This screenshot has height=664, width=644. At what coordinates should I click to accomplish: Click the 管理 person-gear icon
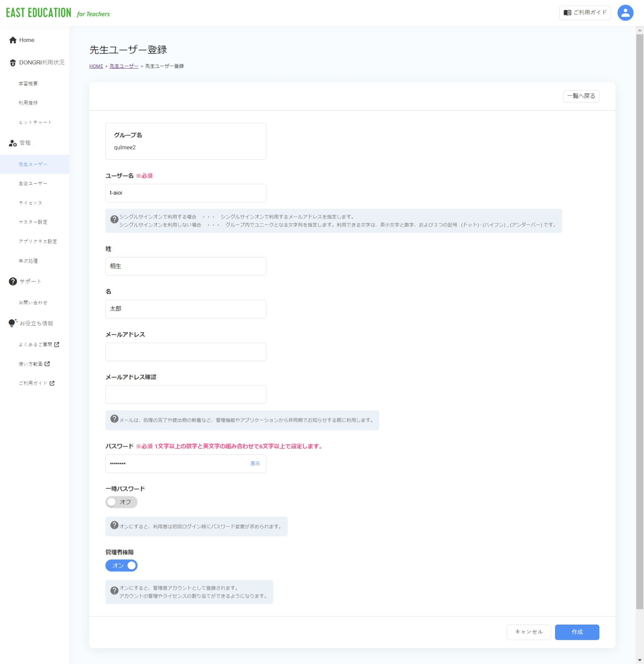pos(13,143)
